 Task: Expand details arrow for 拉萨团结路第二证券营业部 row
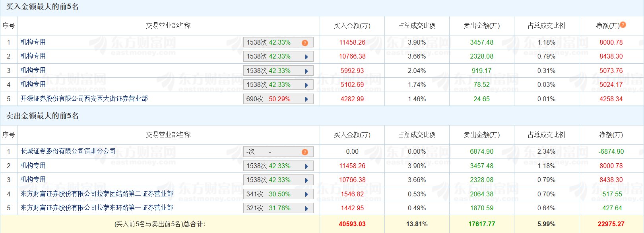(x=306, y=194)
